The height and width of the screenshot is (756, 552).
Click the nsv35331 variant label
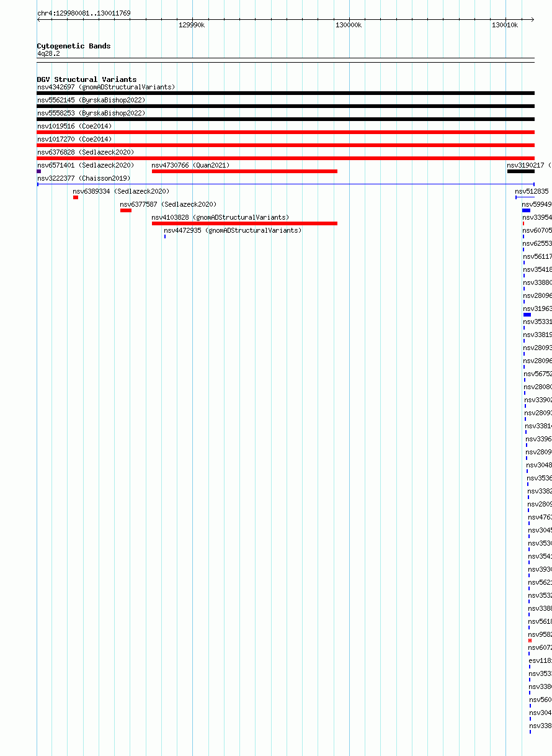(538, 322)
